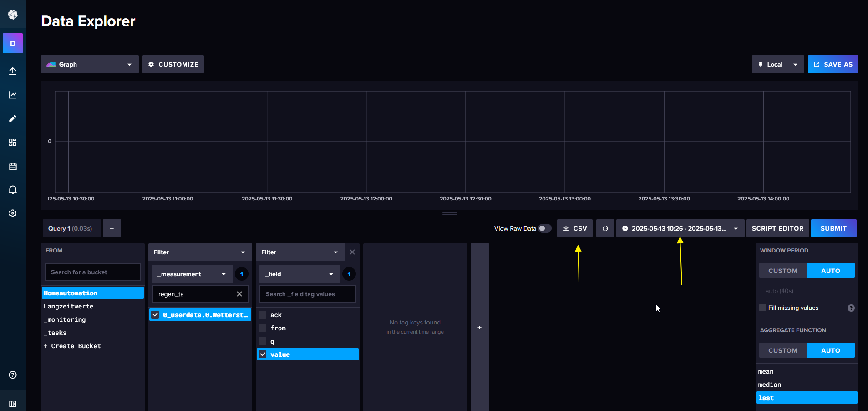The height and width of the screenshot is (411, 868).
Task: Clear the regen_ta search text
Action: (239, 294)
